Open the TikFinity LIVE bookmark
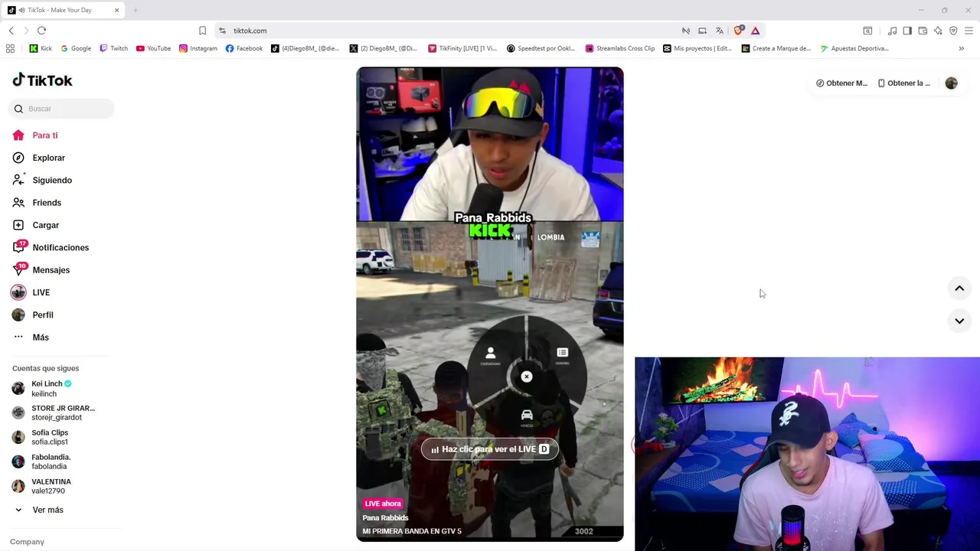The width and height of the screenshot is (980, 551). (463, 48)
